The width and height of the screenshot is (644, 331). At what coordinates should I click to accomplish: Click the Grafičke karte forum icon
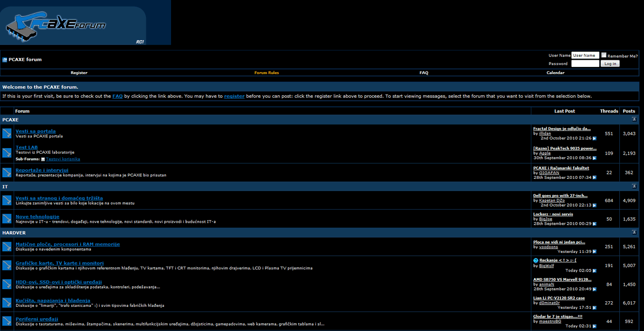(6, 266)
